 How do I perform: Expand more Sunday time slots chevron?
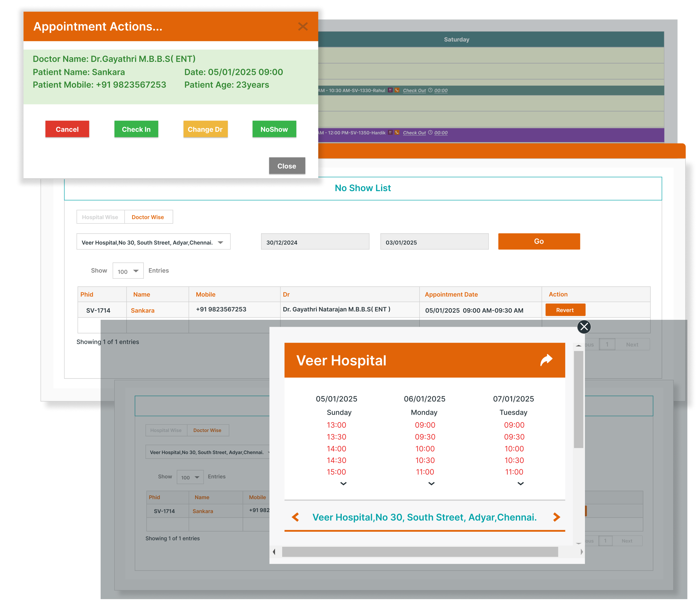coord(343,483)
